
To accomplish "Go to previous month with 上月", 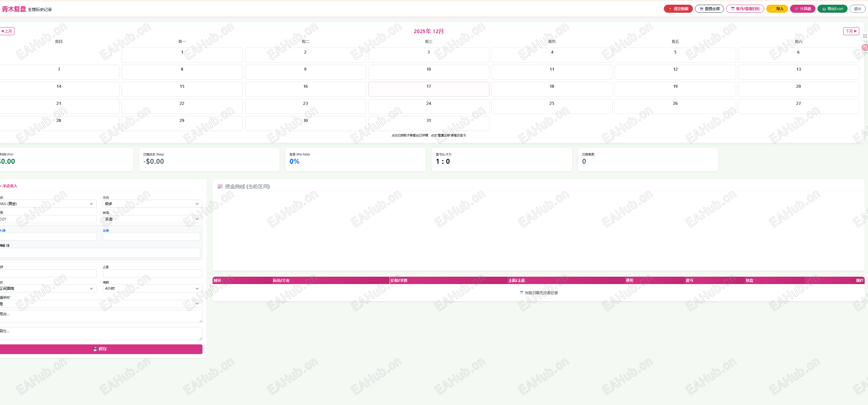I will click(7, 31).
